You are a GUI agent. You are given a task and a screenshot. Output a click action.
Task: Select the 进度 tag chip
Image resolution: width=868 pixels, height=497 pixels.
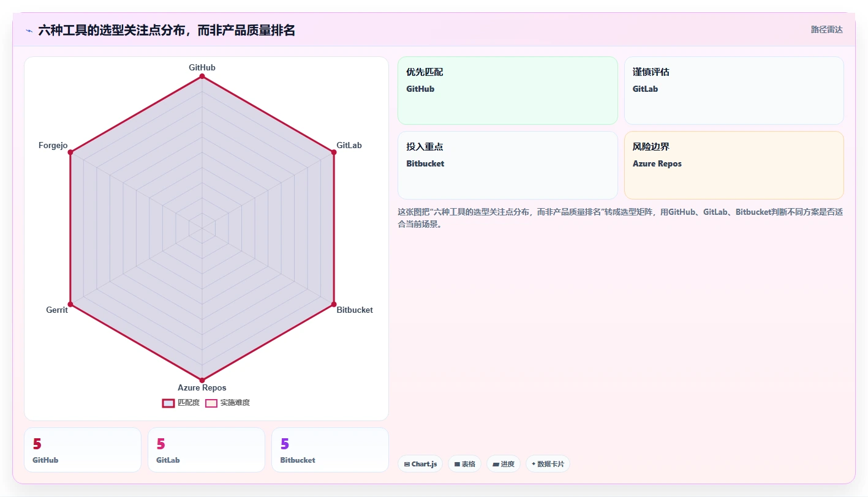[504, 464]
